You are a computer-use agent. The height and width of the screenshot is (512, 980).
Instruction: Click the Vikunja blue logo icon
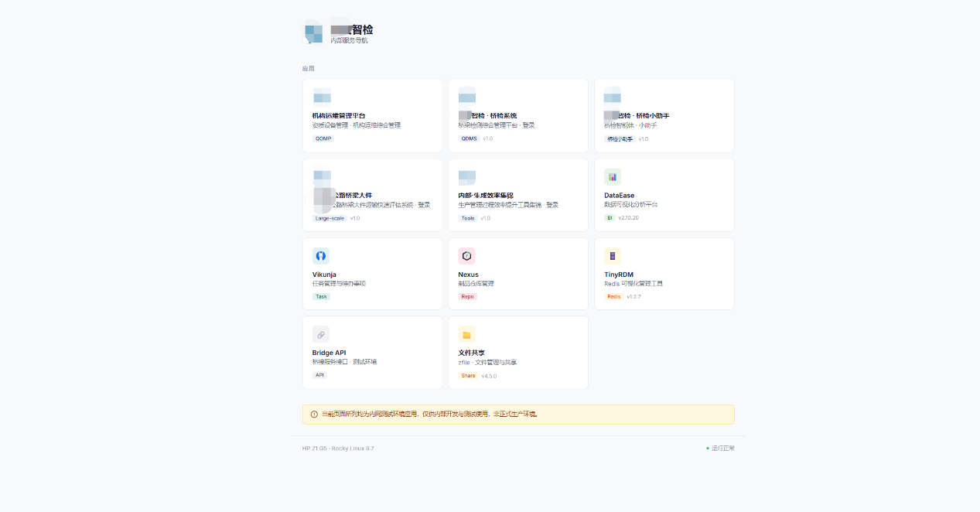coord(321,256)
